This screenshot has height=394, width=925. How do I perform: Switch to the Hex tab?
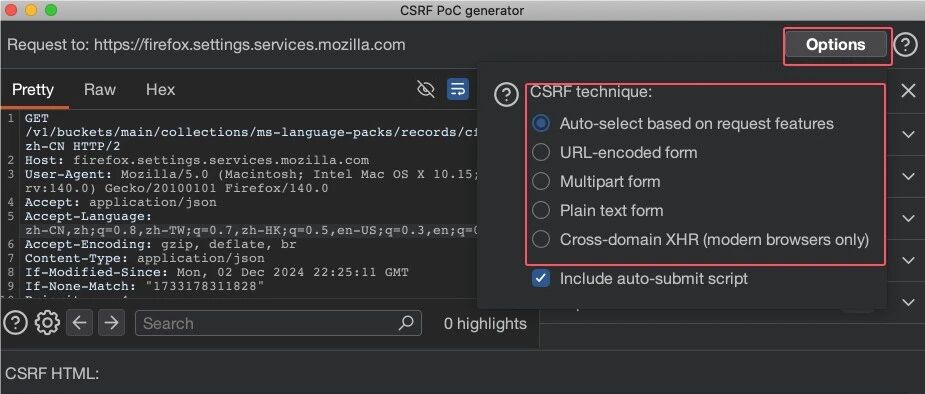pyautogui.click(x=160, y=90)
